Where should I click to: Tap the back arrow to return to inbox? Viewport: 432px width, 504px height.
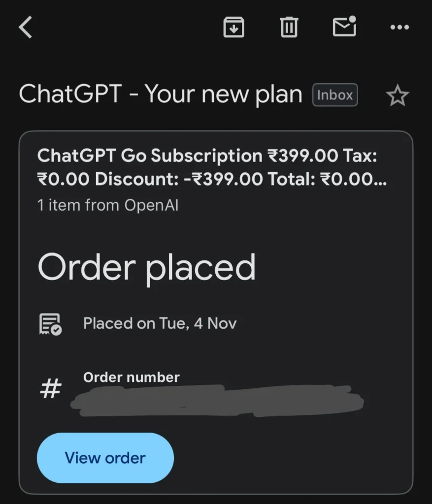[25, 27]
